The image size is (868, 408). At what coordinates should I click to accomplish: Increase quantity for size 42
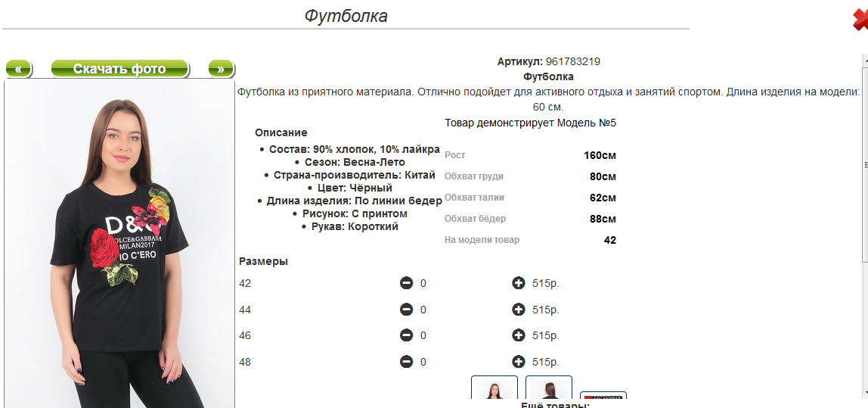coord(518,283)
